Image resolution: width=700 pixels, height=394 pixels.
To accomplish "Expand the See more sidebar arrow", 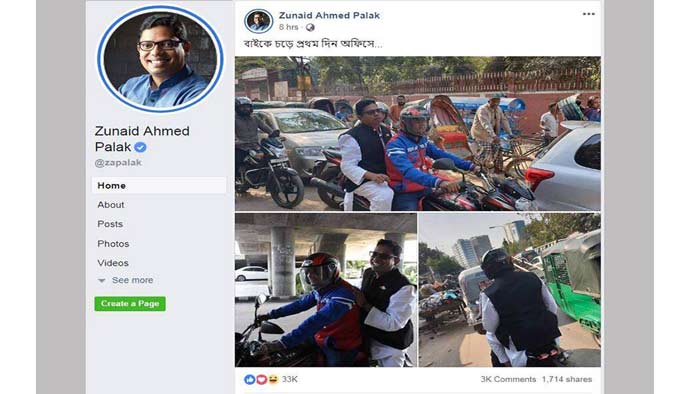I will [x=102, y=281].
